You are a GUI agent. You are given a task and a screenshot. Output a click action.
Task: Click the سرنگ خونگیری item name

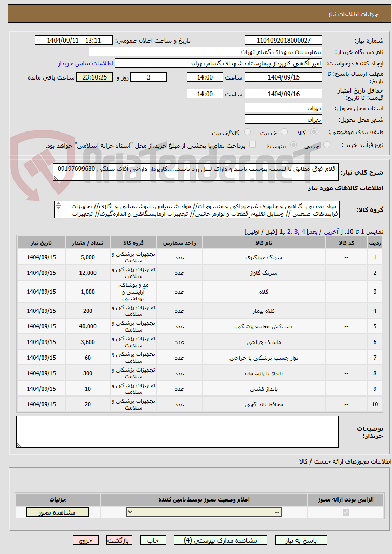[264, 258]
